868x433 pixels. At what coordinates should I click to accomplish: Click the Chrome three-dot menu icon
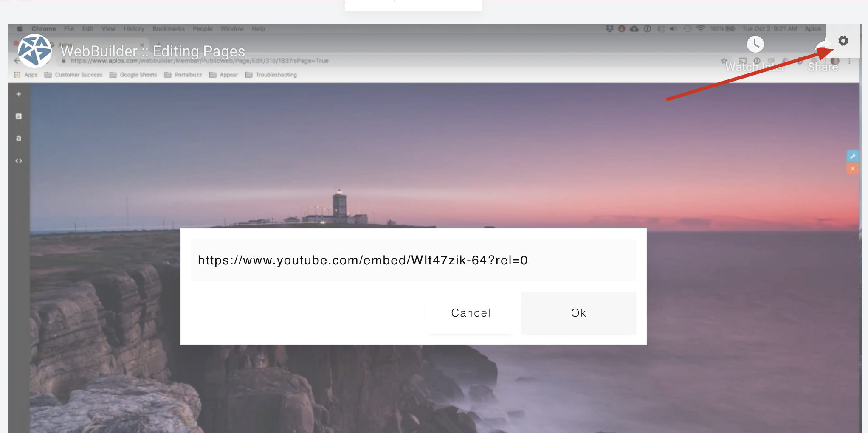click(849, 61)
